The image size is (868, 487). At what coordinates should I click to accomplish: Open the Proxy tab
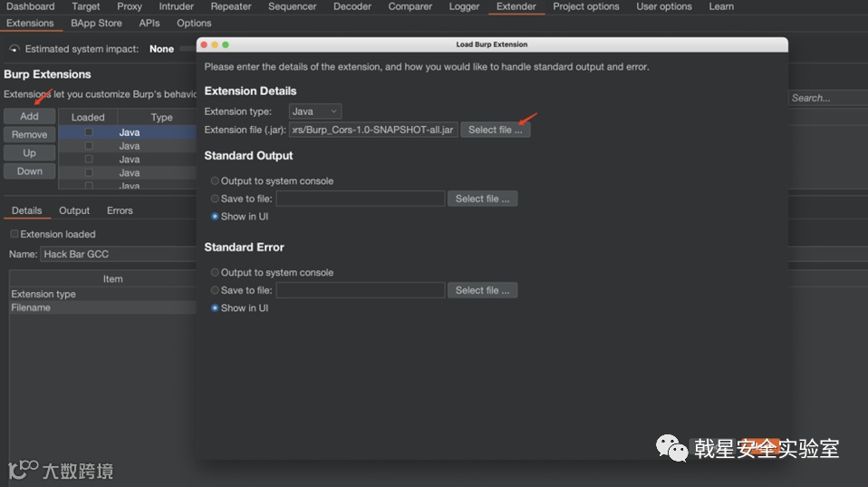click(130, 6)
